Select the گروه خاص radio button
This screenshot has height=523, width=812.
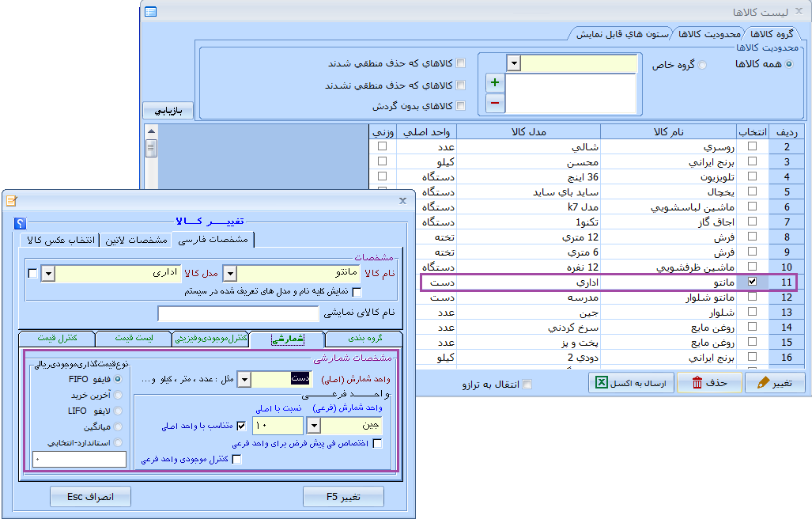702,65
